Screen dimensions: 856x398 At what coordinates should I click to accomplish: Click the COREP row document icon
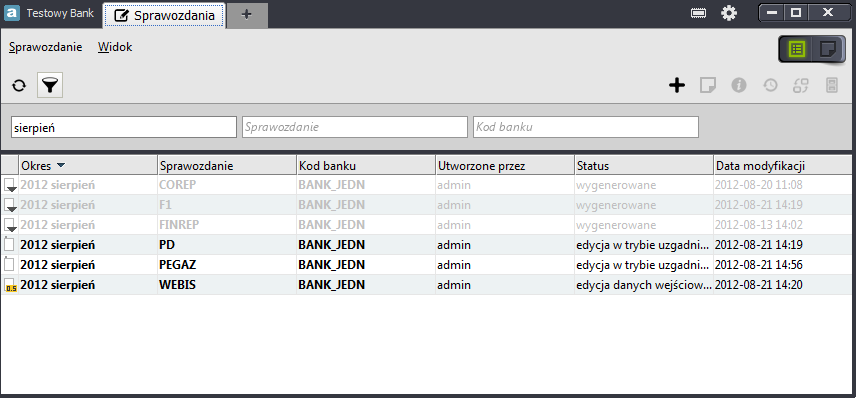(10, 185)
